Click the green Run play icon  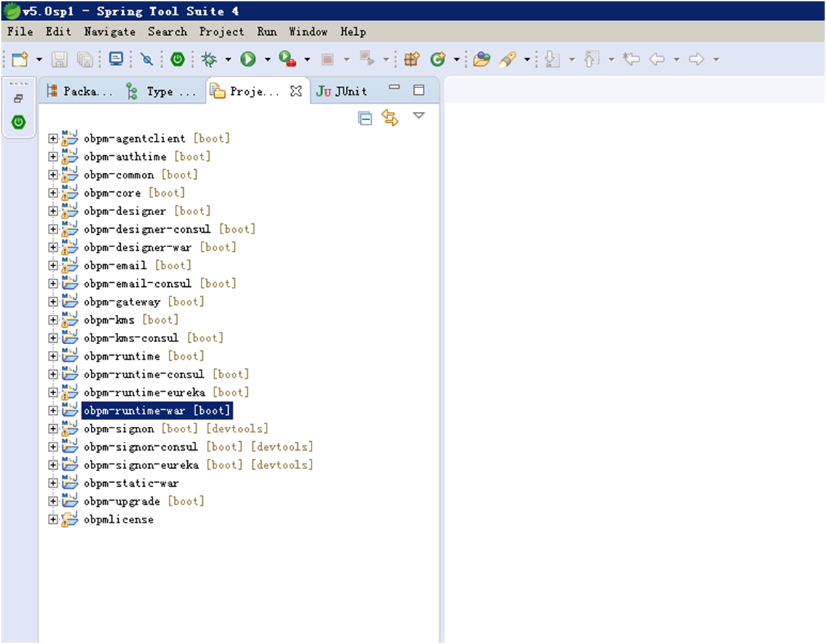click(247, 59)
